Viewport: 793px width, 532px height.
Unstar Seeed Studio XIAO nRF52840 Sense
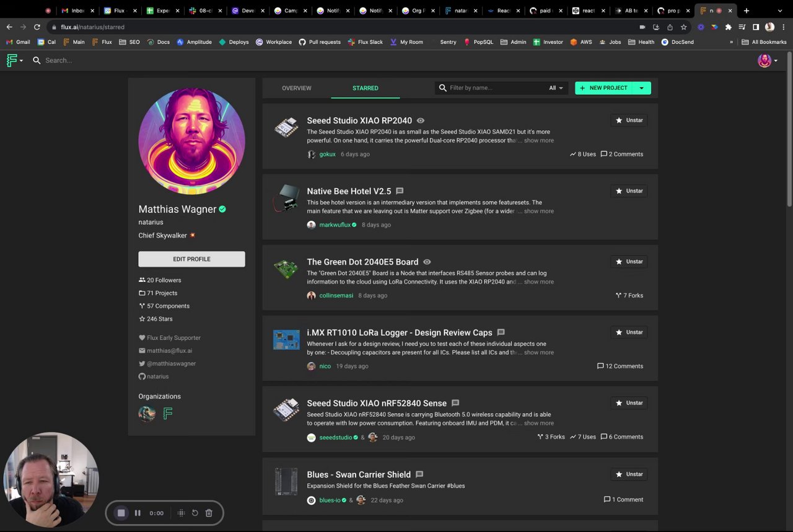point(629,403)
